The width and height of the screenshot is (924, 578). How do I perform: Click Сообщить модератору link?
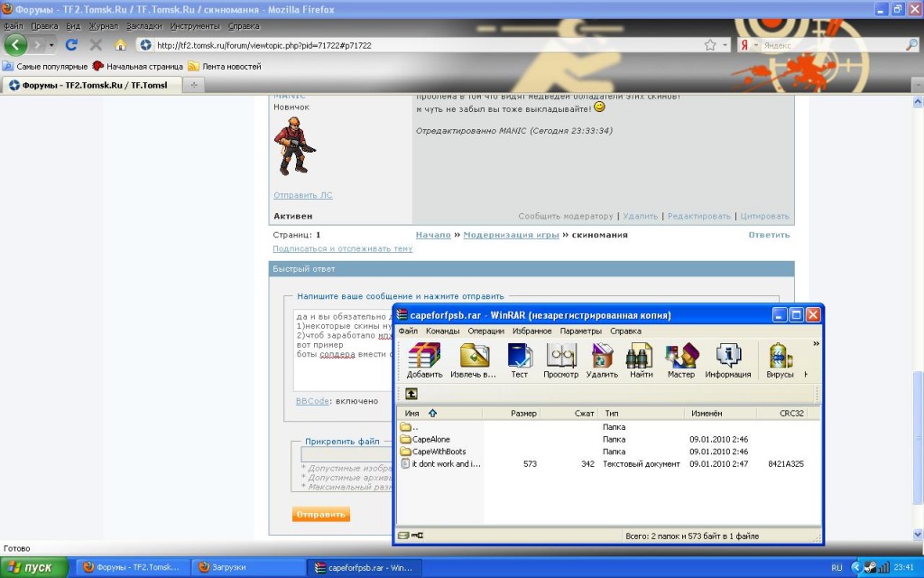(x=566, y=217)
